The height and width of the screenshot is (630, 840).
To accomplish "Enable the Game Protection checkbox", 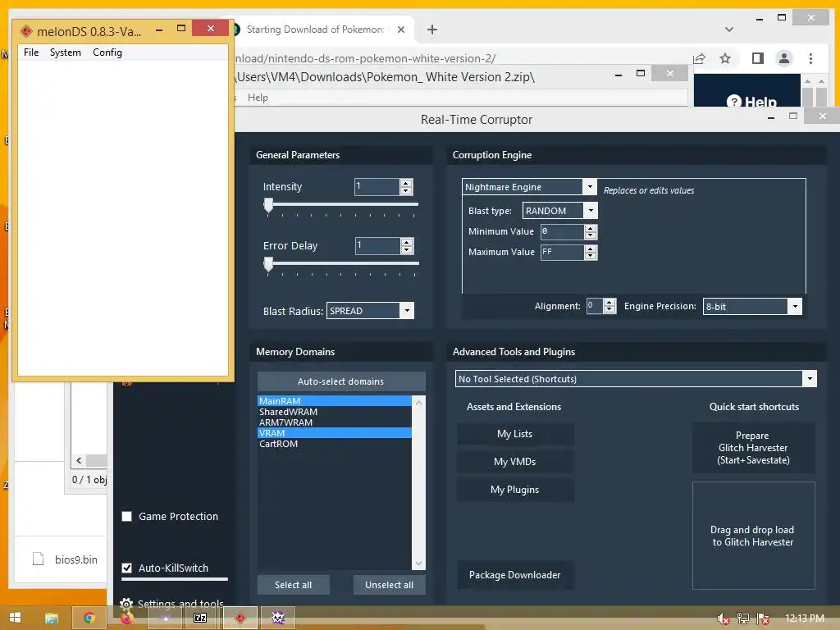I will (127, 517).
